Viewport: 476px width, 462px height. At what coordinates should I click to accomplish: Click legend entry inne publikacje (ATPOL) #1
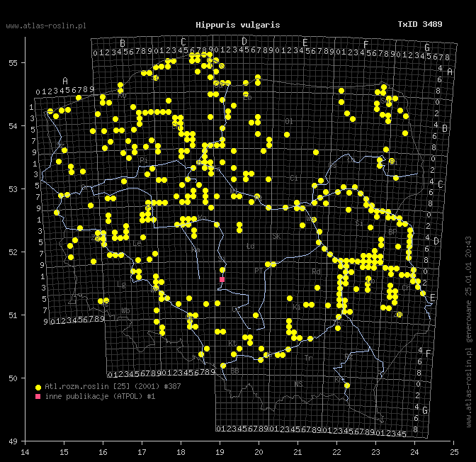click(x=100, y=396)
